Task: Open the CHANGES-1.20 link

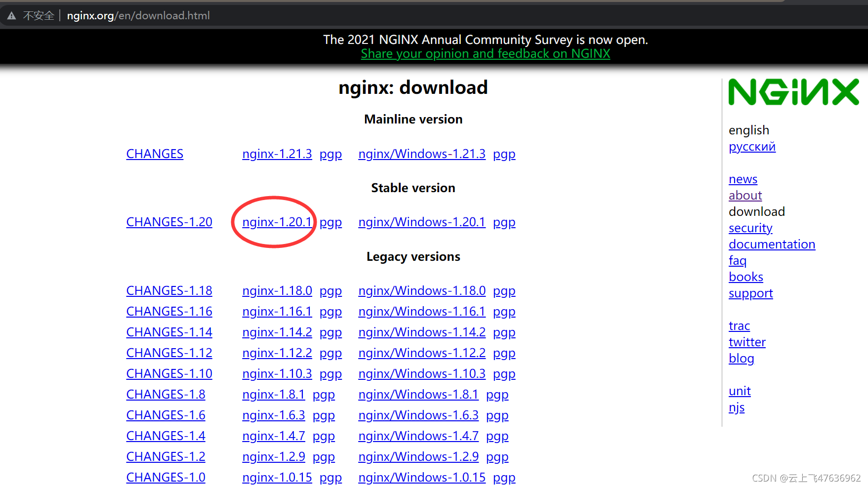Action: click(x=169, y=222)
